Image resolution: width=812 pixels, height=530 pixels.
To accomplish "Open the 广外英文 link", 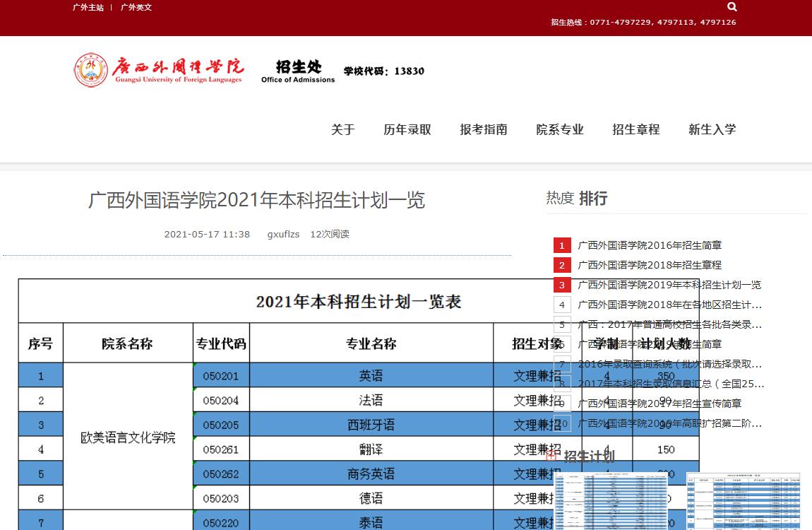I will point(136,7).
